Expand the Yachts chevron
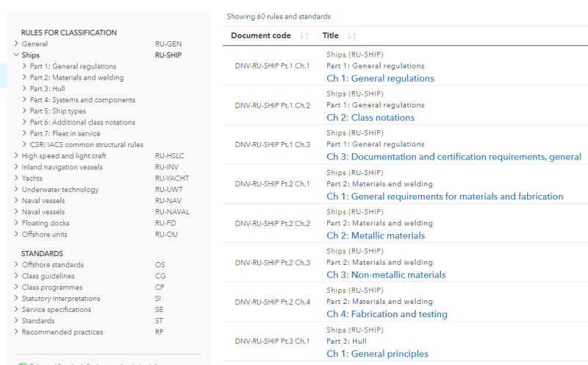 16,178
